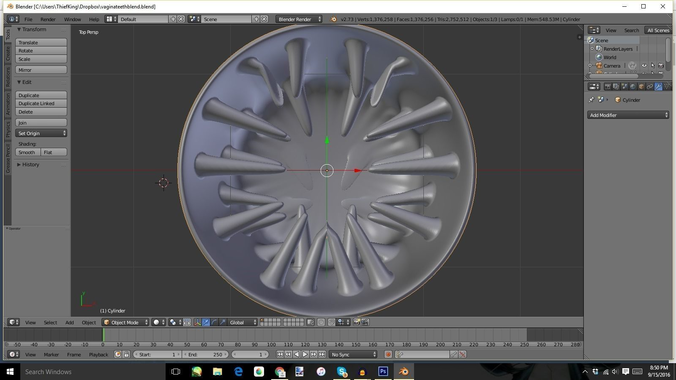
Task: Toggle the 3D manipulator widget button
Action: point(197,322)
